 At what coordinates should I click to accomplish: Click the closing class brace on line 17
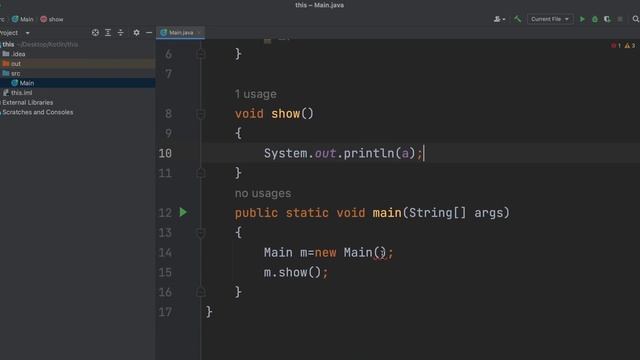pyautogui.click(x=209, y=312)
